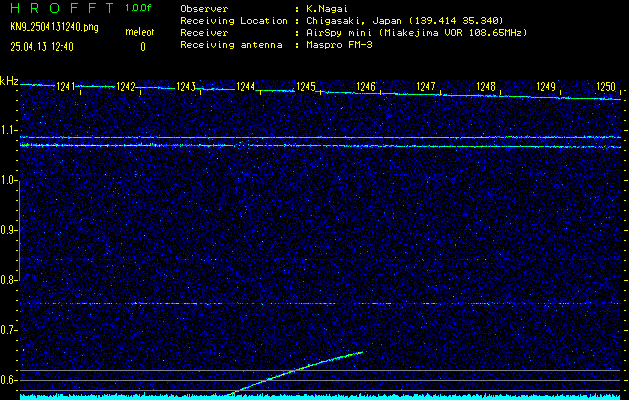This screenshot has height=400, width=629.
Task: Click the kHz axis unit label
Action: pyautogui.click(x=9, y=81)
